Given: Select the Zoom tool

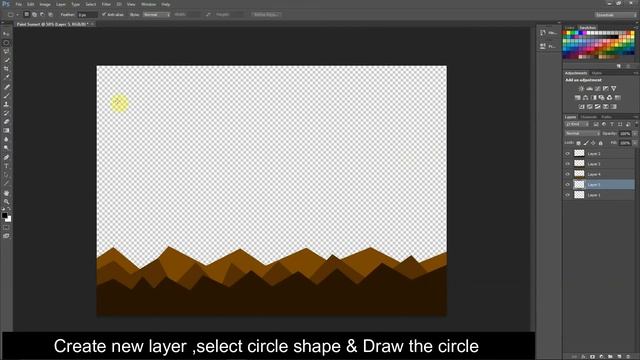Looking at the screenshot, I should tap(6, 202).
